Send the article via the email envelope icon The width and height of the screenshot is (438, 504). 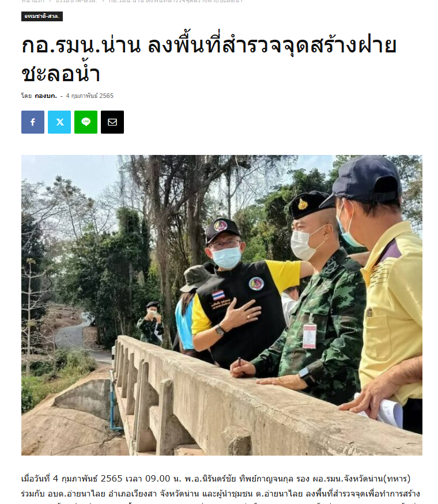[x=112, y=122]
